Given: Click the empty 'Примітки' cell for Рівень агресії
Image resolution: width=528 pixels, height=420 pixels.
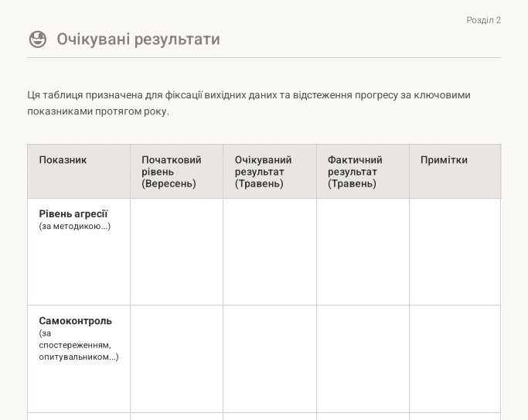Looking at the screenshot, I should tap(455, 252).
